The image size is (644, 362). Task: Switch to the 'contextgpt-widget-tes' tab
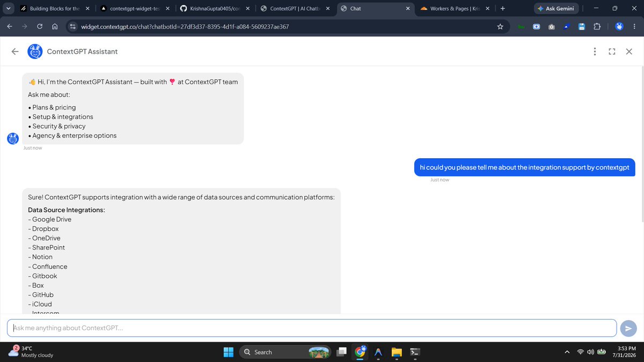(x=135, y=9)
